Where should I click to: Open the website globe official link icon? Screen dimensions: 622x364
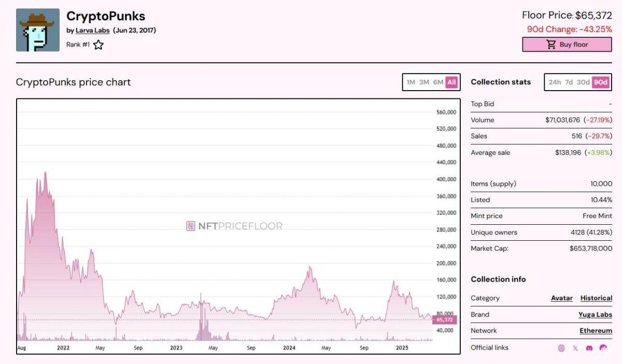[561, 348]
